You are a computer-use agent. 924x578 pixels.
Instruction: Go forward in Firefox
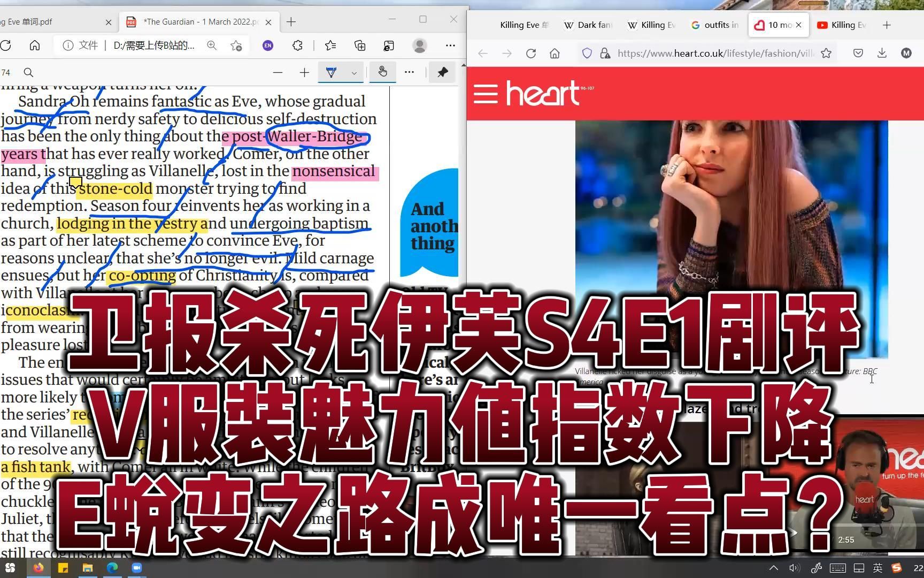click(x=507, y=53)
